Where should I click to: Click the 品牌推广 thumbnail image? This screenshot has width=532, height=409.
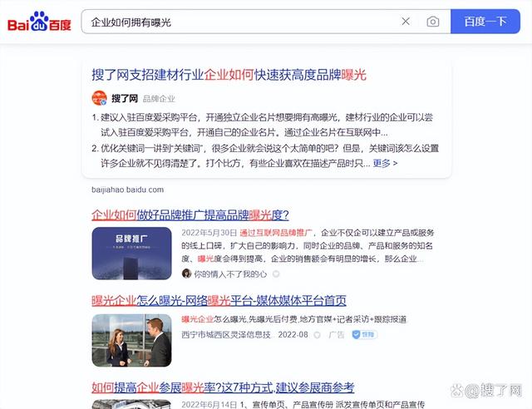click(131, 254)
